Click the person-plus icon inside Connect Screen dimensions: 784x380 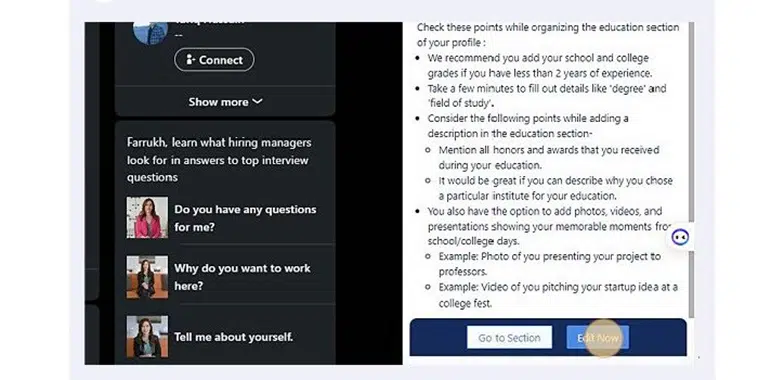[x=190, y=60]
